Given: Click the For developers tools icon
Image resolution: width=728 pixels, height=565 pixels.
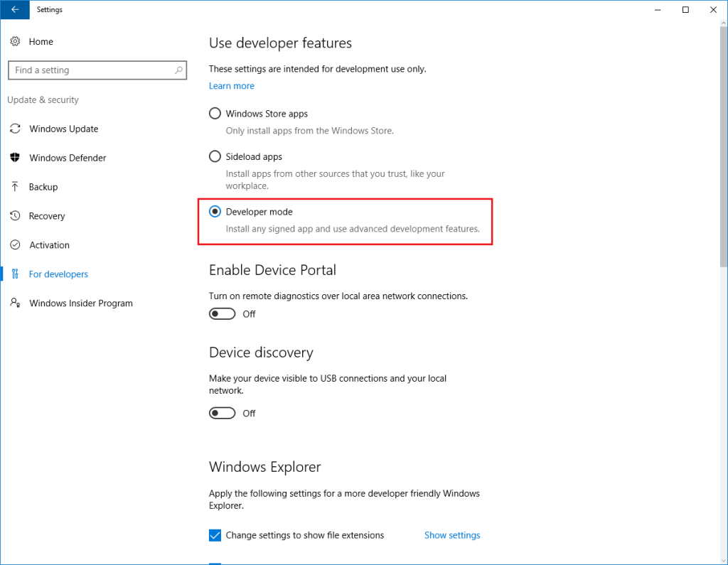Looking at the screenshot, I should [x=15, y=274].
